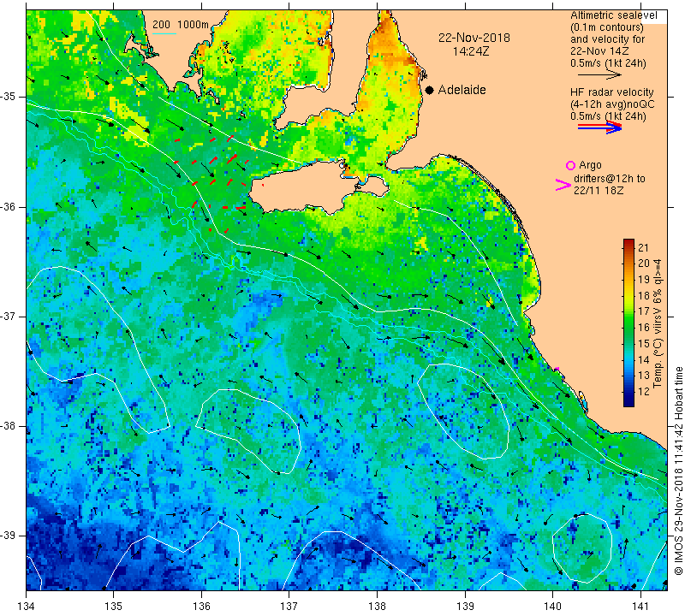Screen dimensions: 685x616
Task: Click the longitude axis label 134
Action: coord(27,607)
